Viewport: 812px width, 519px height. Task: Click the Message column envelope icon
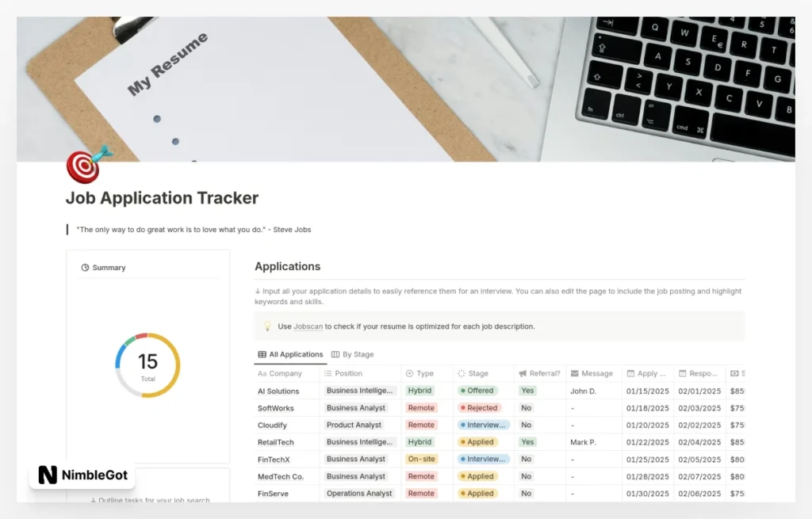pos(574,373)
